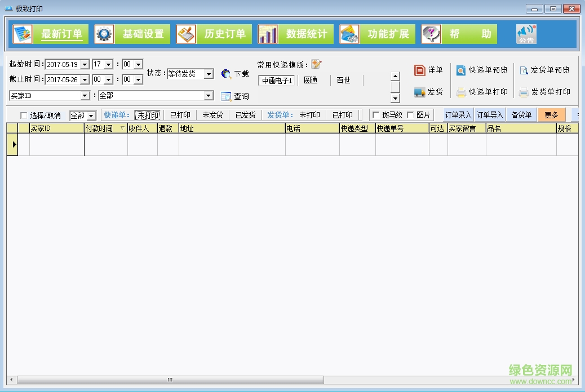This screenshot has width=585, height=392.
Task: Click the row pointer arrow in grid
Action: (14, 144)
